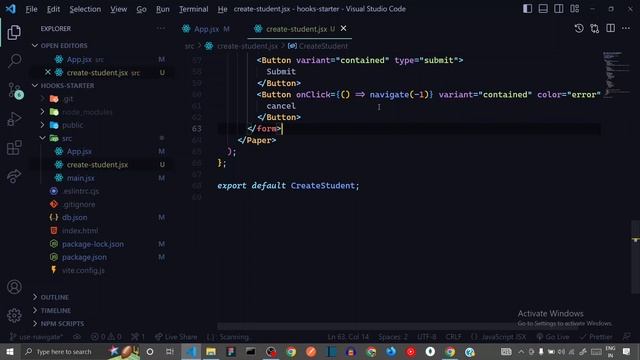This screenshot has height=360, width=640.
Task: Open the Edit menu
Action: coord(53,9)
